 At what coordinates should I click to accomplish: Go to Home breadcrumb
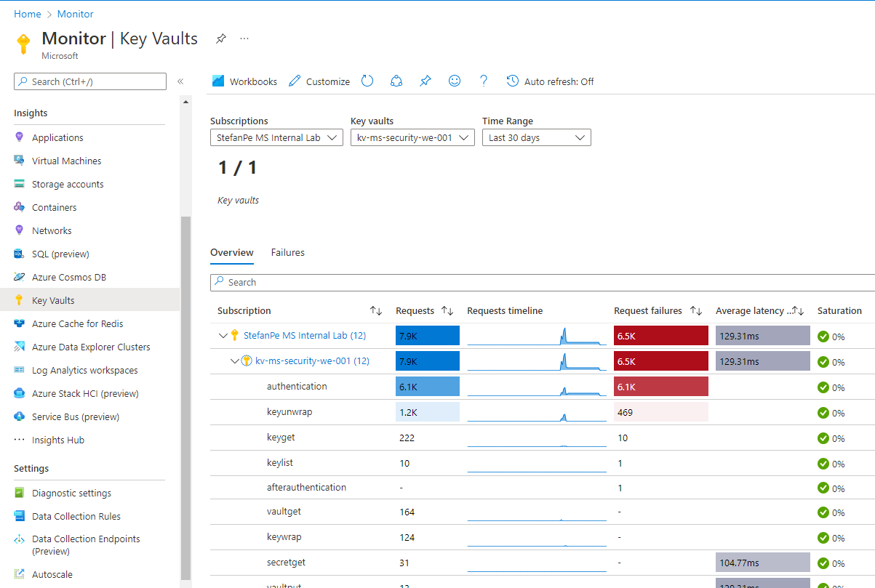[28, 14]
